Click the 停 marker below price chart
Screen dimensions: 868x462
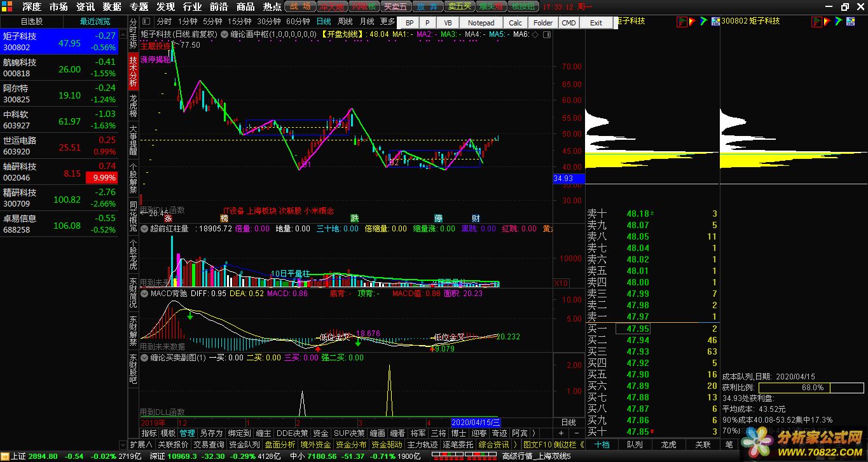pyautogui.click(x=438, y=218)
